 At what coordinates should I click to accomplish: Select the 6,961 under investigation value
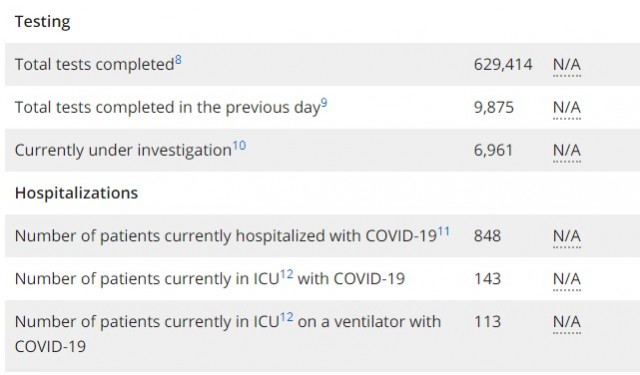(x=493, y=151)
